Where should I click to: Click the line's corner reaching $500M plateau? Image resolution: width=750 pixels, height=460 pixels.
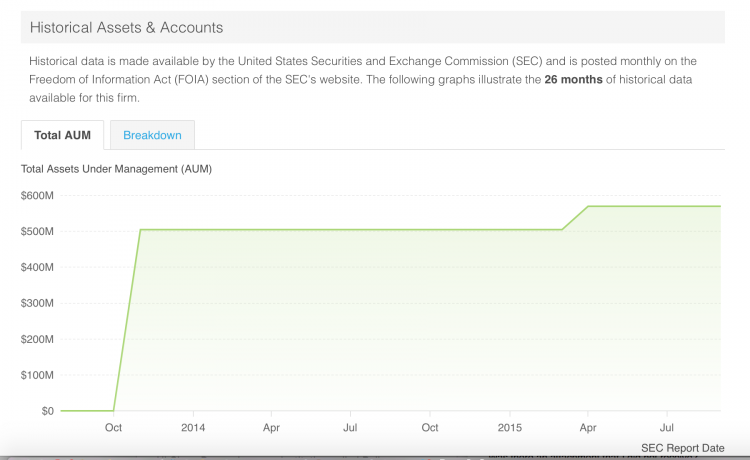140,230
